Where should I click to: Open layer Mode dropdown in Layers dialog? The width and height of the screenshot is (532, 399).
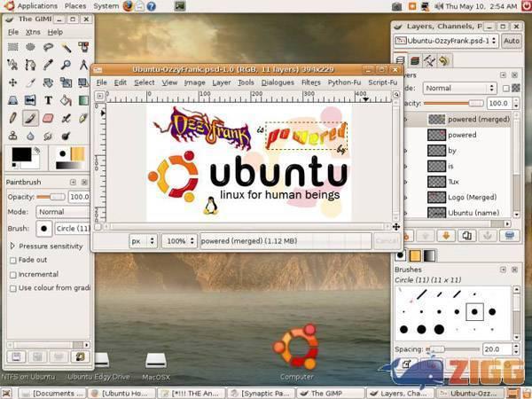(459, 88)
